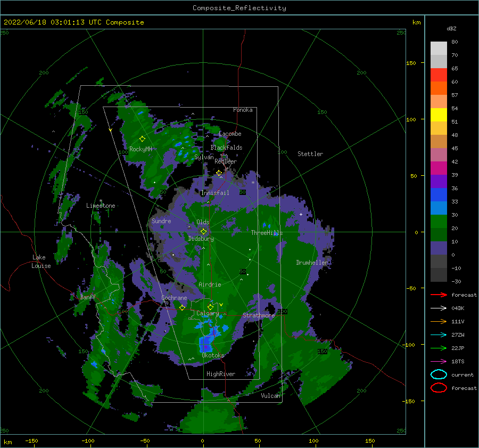The image size is (479, 448).
Task: Click radar center diamond between Olds and Didsbury
Action: [x=203, y=232]
